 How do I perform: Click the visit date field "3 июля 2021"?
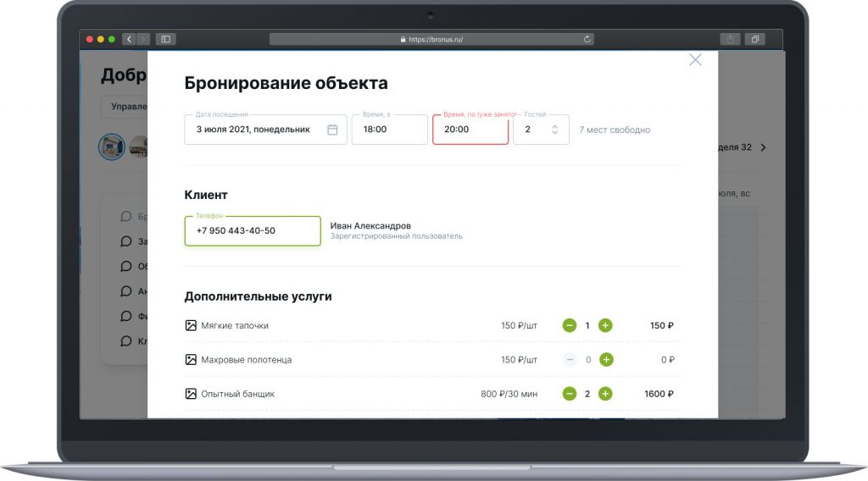coord(265,130)
